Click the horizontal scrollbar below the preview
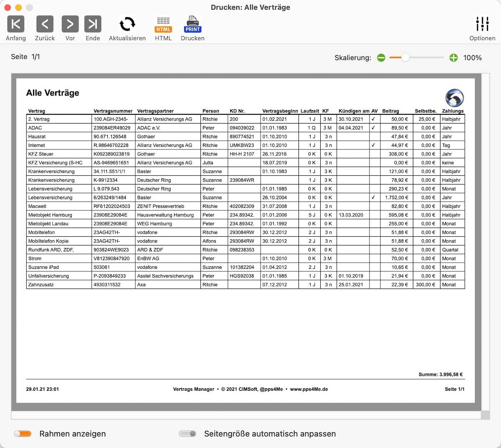This screenshot has width=501, height=448. (x=246, y=415)
